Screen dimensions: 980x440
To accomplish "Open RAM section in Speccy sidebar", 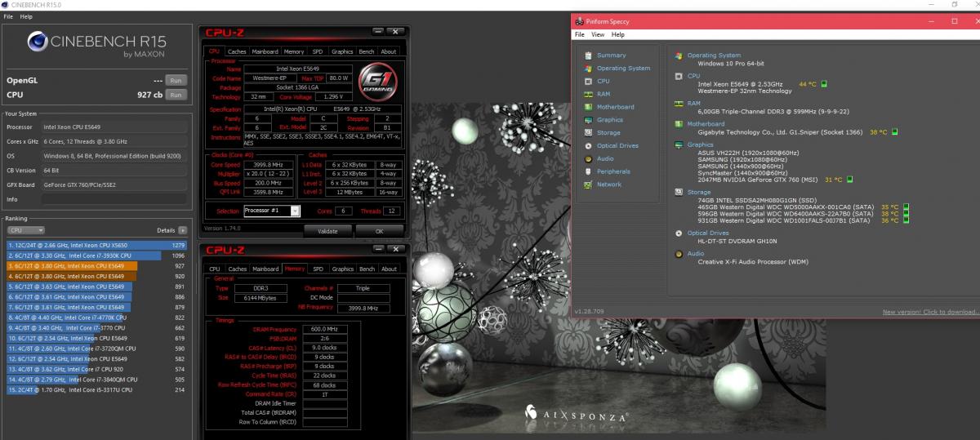I will click(604, 94).
